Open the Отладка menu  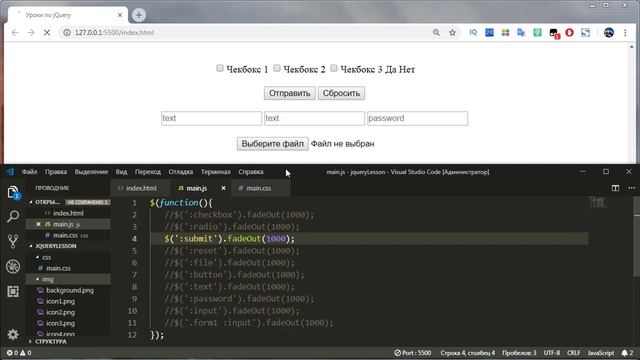coord(180,172)
